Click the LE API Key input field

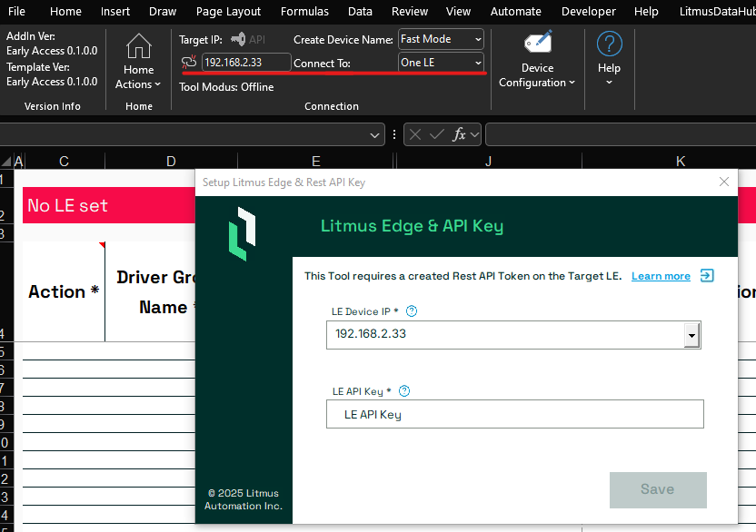click(515, 414)
